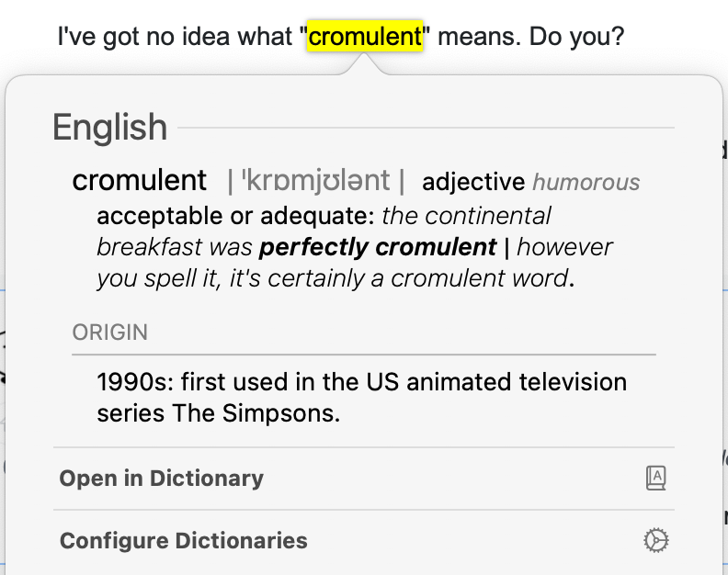
Task: Click the Configure Dictionaries gear icon
Action: point(655,541)
